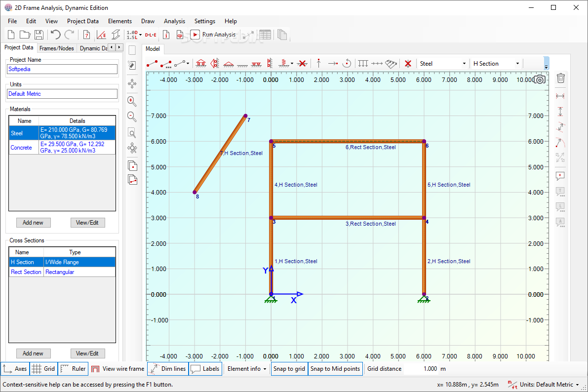Toggle Labels visibility
The width and height of the screenshot is (588, 392).
(205, 369)
